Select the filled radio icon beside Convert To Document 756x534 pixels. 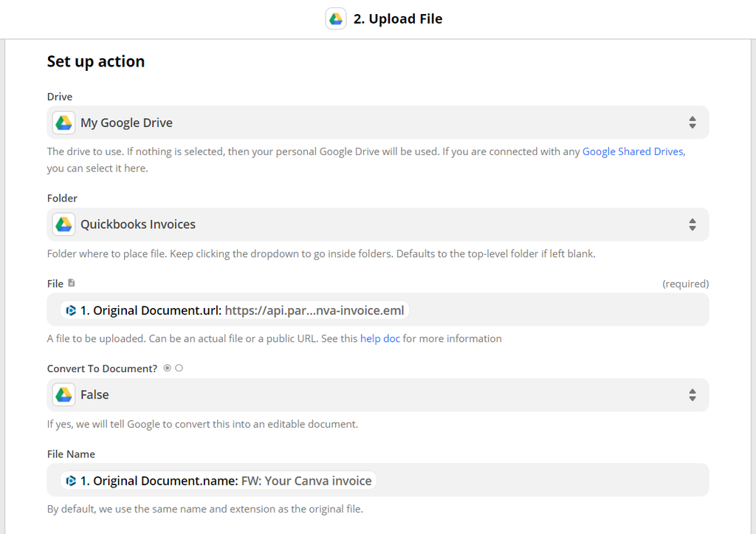(168, 368)
